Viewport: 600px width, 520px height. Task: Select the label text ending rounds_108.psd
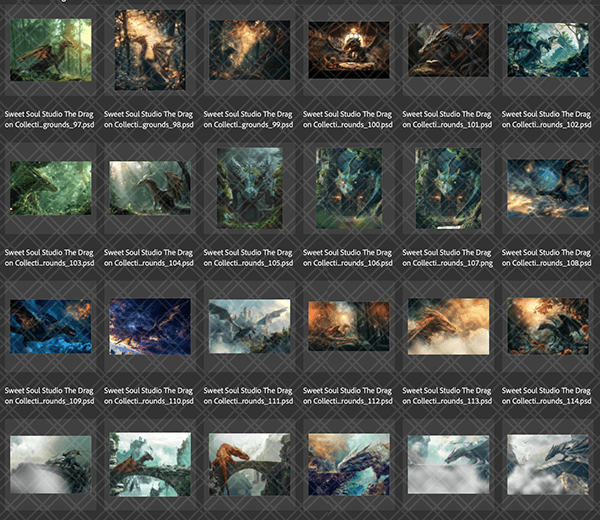pyautogui.click(x=547, y=258)
